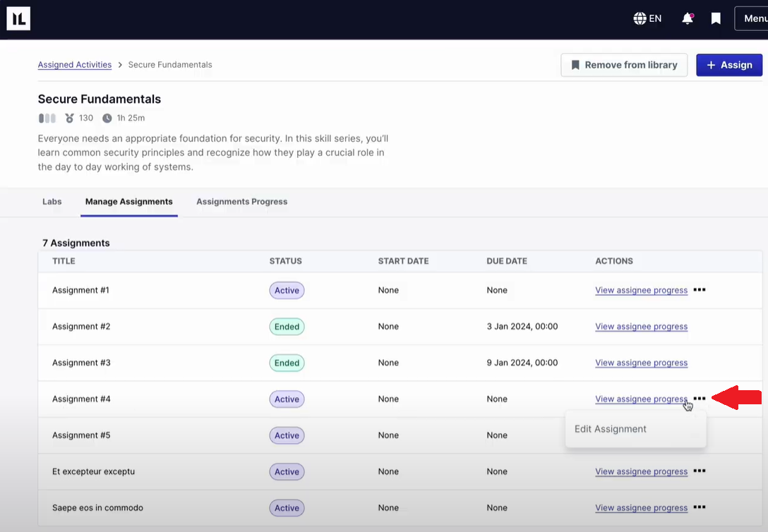Choose Edit Assignment from the popup menu
Screen dimensions: 768x532
pyautogui.click(x=611, y=429)
